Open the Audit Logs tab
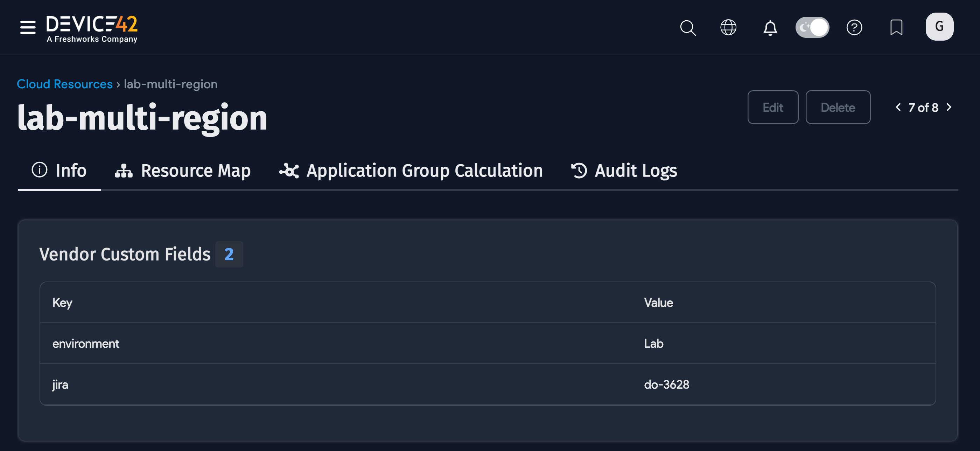This screenshot has height=451, width=980. [x=635, y=171]
